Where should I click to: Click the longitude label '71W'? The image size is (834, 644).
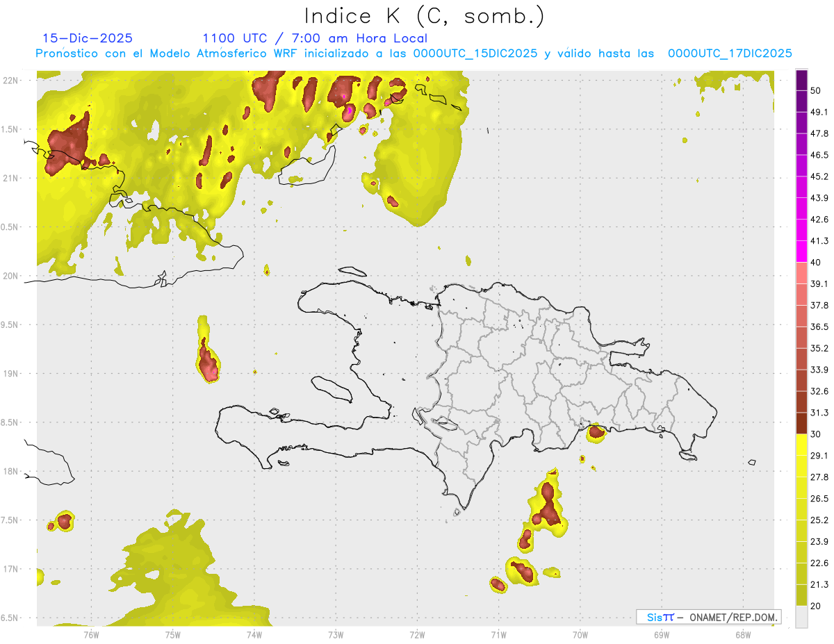click(498, 634)
